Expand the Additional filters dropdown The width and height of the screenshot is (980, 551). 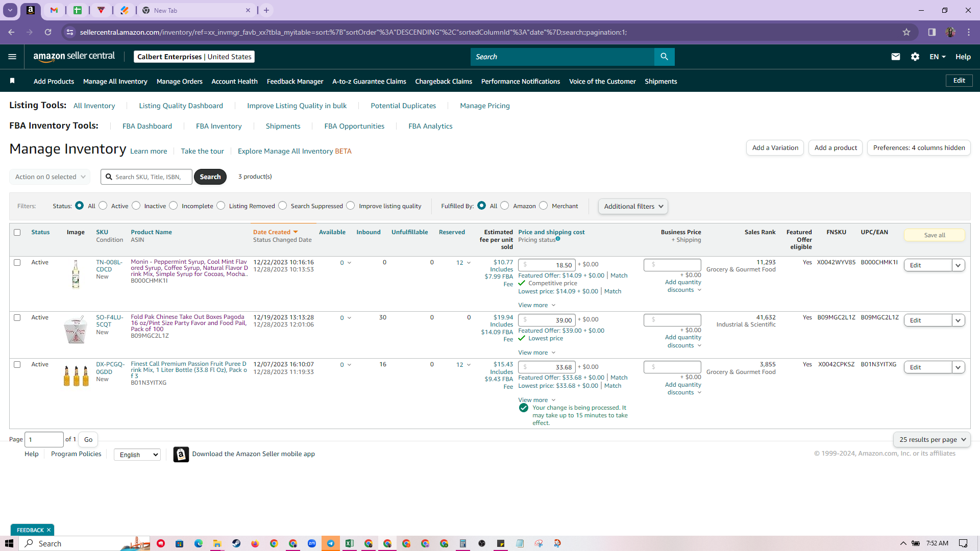pyautogui.click(x=633, y=206)
